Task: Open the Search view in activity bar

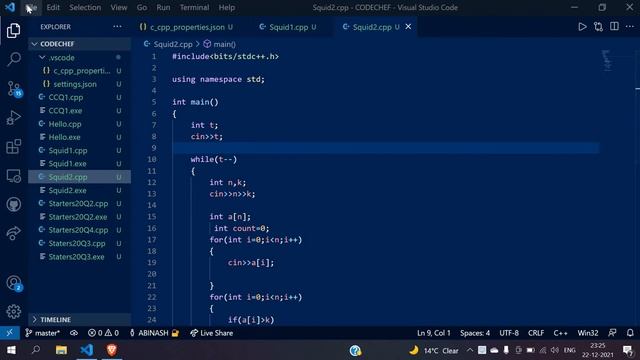Action: tap(13, 59)
